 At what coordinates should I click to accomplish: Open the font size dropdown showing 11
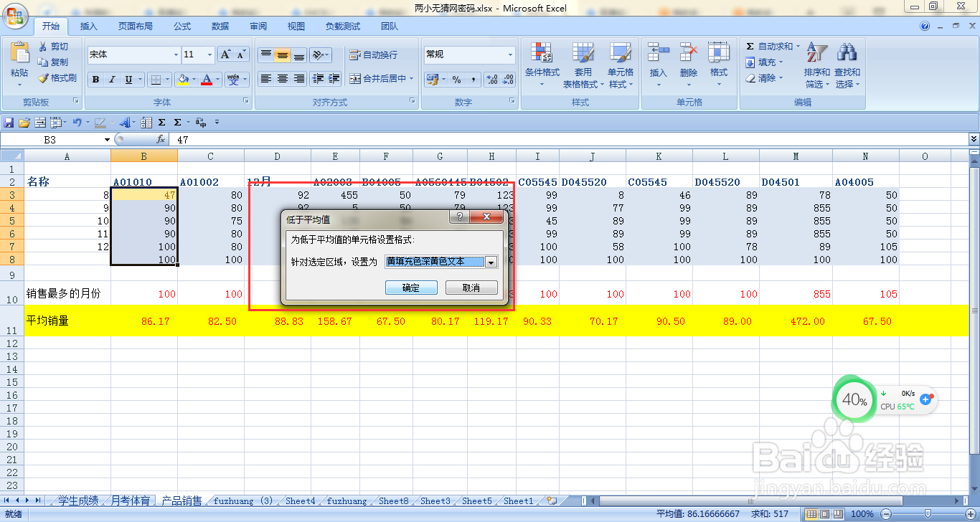click(209, 54)
